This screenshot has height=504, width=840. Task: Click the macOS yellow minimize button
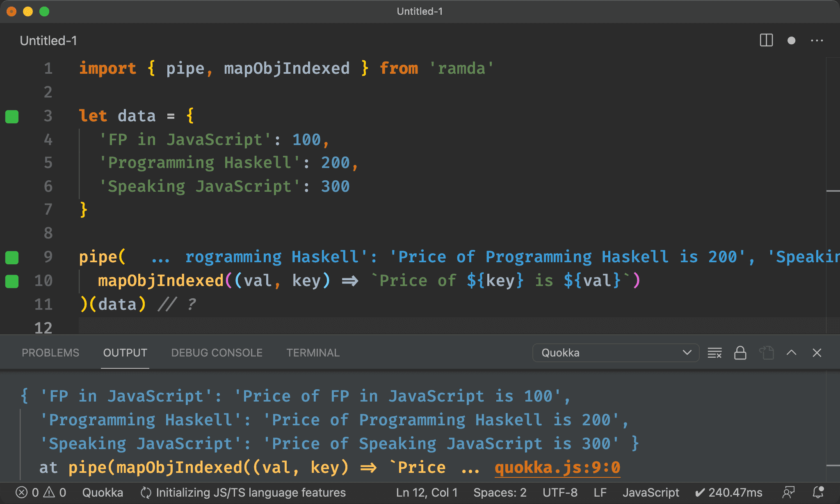pyautogui.click(x=28, y=11)
